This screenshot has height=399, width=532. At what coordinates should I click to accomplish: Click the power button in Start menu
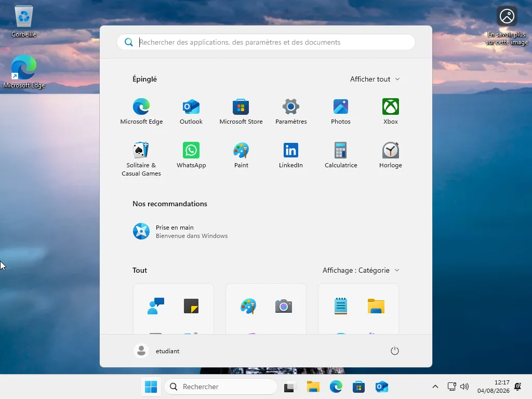tap(395, 351)
